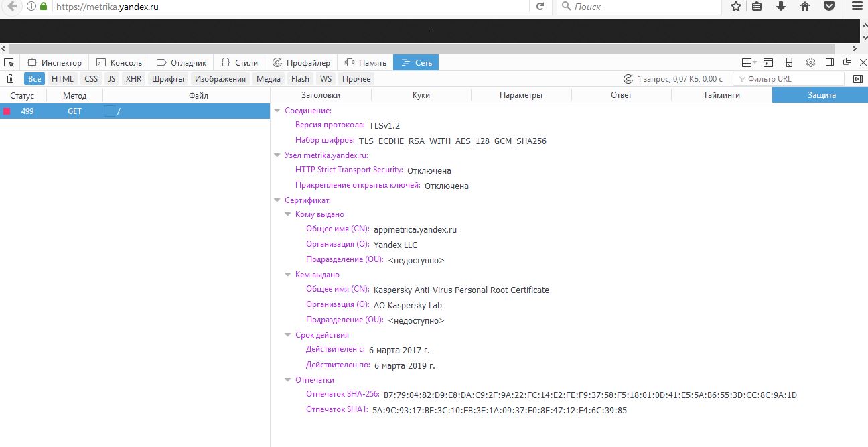Activate the element picker tool
868x447 pixels.
click(x=9, y=62)
